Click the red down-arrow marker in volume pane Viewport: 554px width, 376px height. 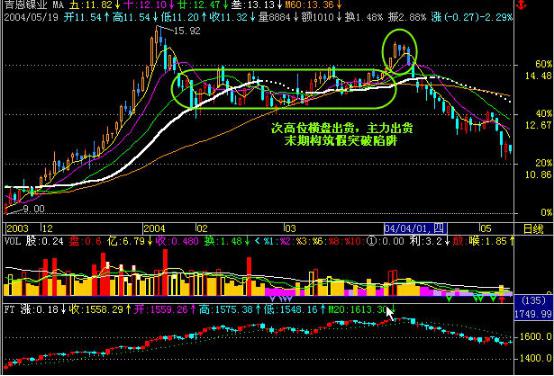[502, 300]
